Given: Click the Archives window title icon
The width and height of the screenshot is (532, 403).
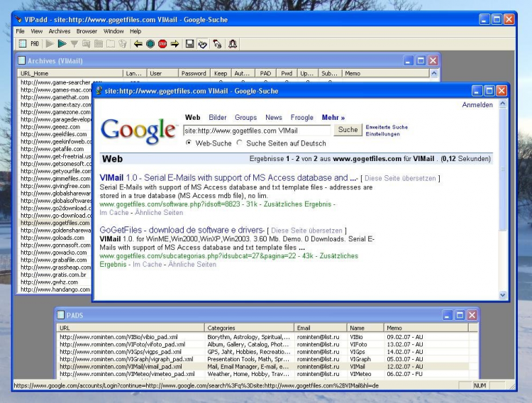Looking at the screenshot, I should (22, 60).
